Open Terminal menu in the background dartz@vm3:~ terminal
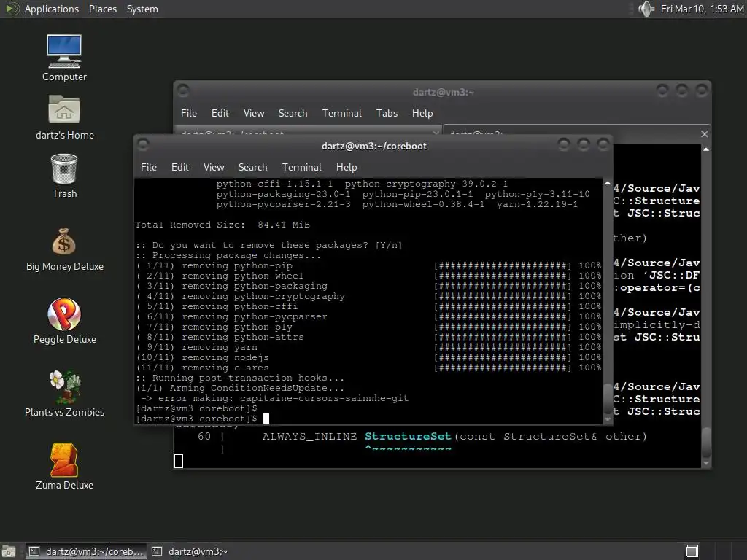 pos(341,113)
